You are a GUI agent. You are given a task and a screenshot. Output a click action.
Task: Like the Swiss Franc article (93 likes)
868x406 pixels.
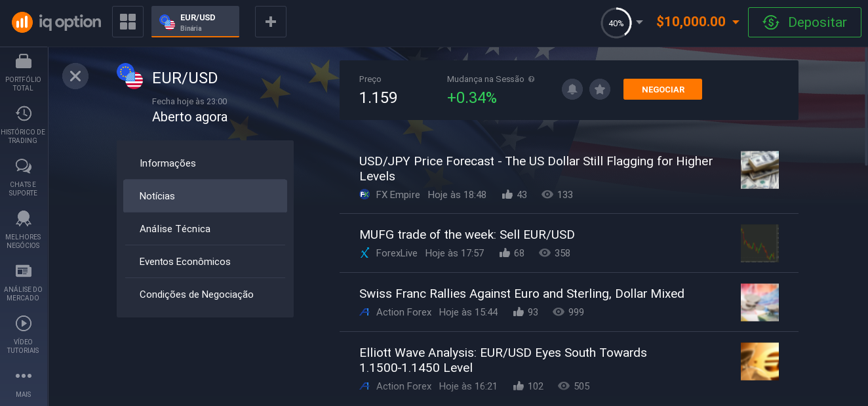coord(519,312)
